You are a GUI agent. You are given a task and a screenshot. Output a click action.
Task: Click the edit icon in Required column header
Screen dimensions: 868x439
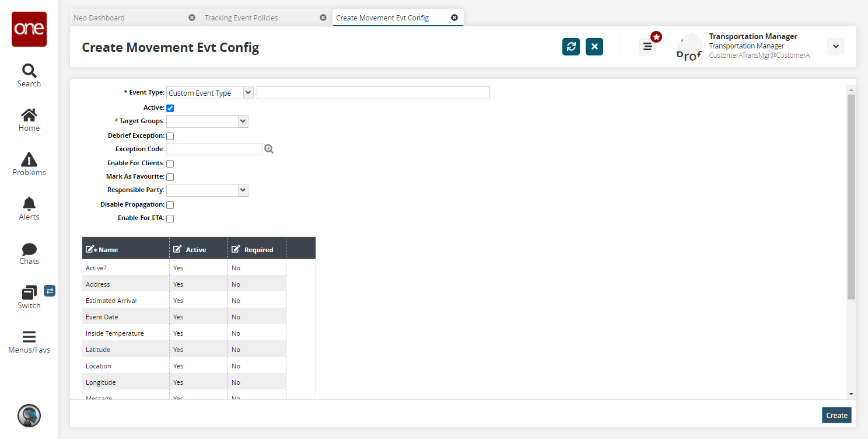(236, 249)
